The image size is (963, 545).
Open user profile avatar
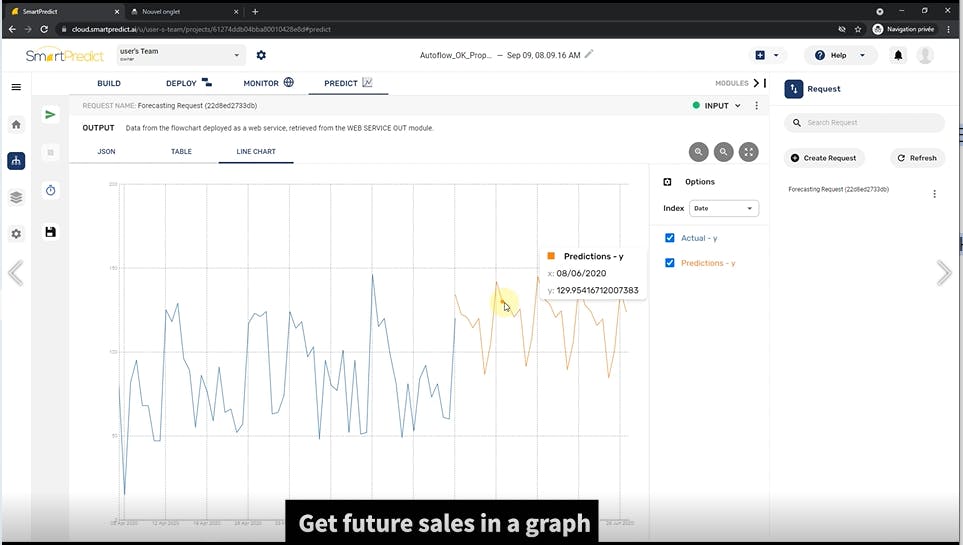pyautogui.click(x=925, y=55)
